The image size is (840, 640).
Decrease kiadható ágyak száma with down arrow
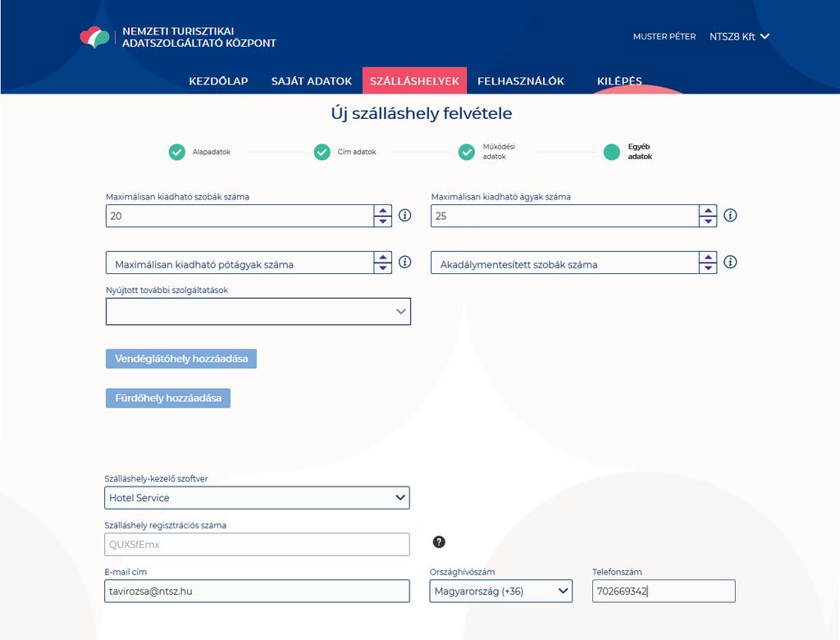click(x=708, y=221)
